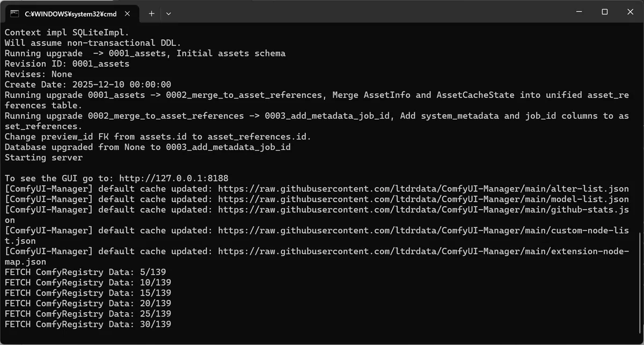Click the github-stats.json URL

pos(423,210)
